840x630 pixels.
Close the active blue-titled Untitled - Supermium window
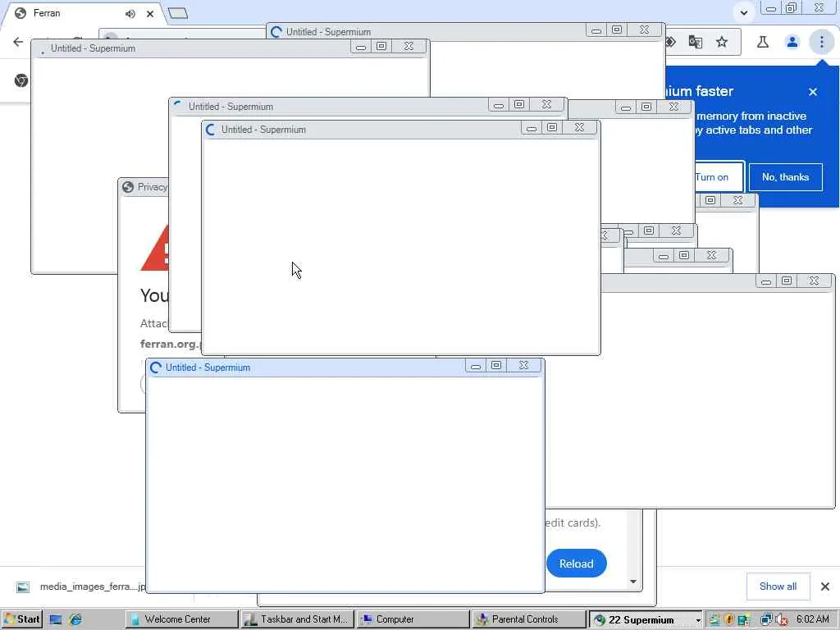point(524,365)
